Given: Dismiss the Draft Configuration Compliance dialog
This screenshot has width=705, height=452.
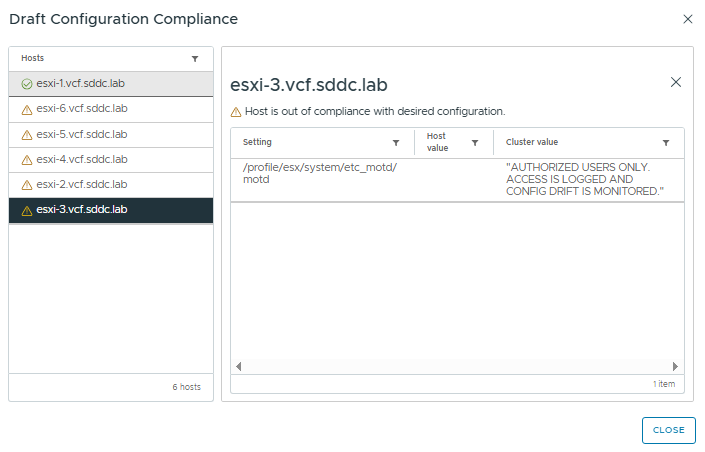Looking at the screenshot, I should [687, 19].
